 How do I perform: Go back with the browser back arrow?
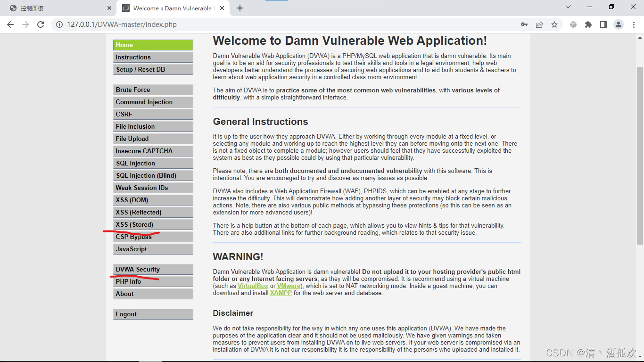(10, 25)
